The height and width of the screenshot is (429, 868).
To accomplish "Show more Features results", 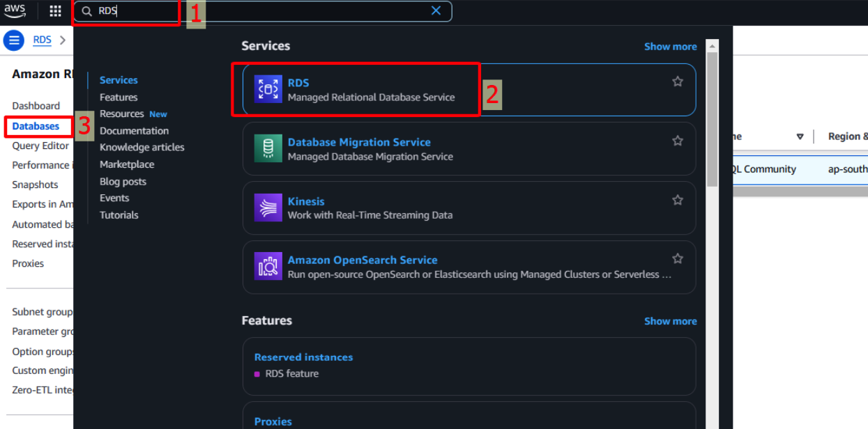I will pyautogui.click(x=670, y=321).
